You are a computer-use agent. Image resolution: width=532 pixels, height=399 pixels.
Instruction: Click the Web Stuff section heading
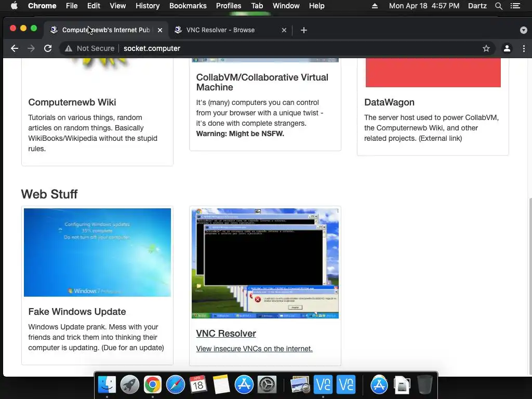(49, 194)
